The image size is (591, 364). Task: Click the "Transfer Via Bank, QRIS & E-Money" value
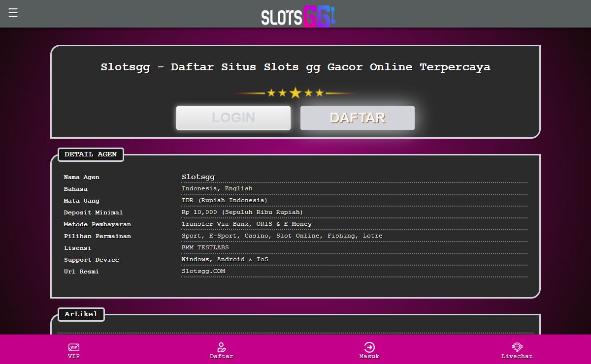tap(247, 224)
